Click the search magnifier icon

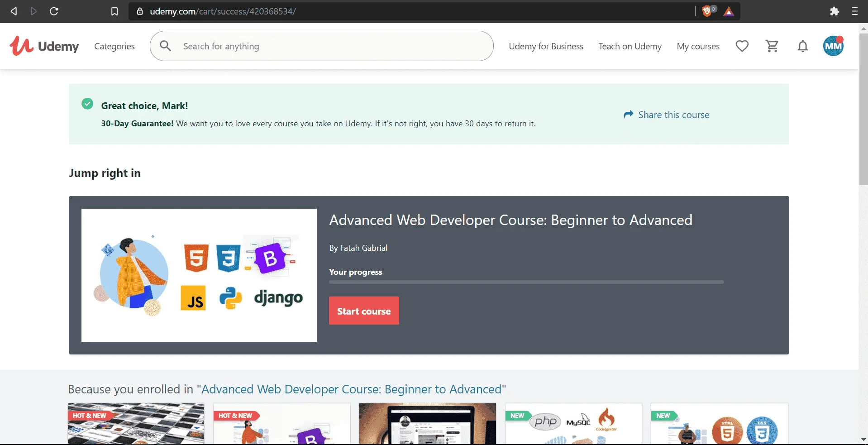click(x=166, y=46)
